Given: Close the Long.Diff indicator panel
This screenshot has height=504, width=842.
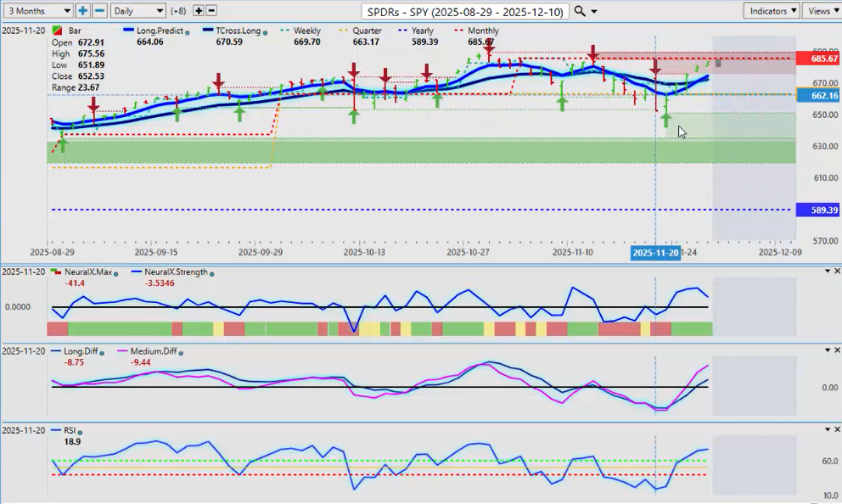Looking at the screenshot, I should (837, 350).
